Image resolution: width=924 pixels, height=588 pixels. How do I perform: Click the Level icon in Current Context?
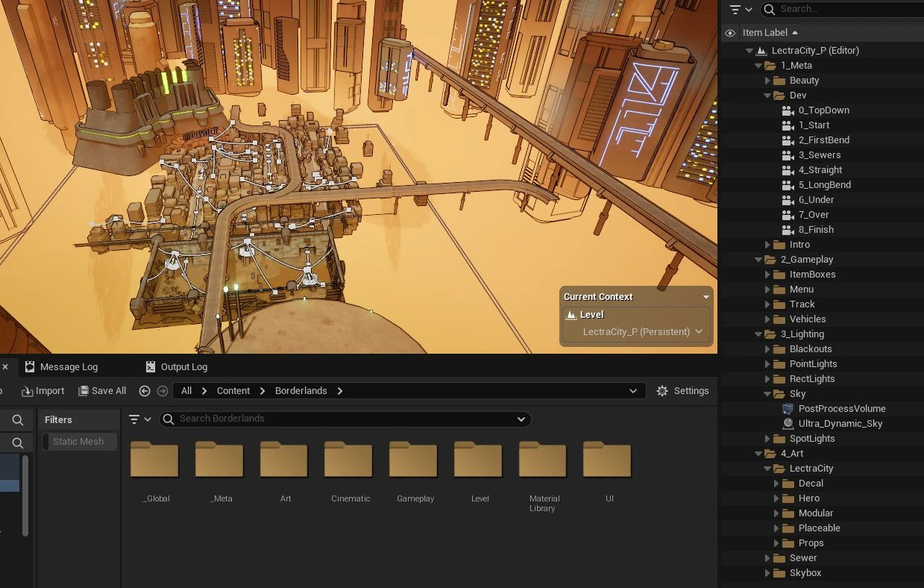(x=571, y=315)
